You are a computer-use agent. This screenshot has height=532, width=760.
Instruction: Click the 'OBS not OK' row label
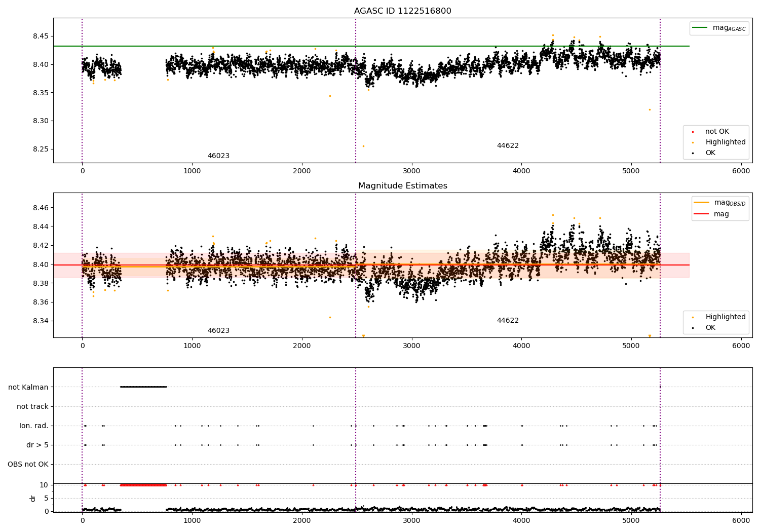(x=28, y=464)
